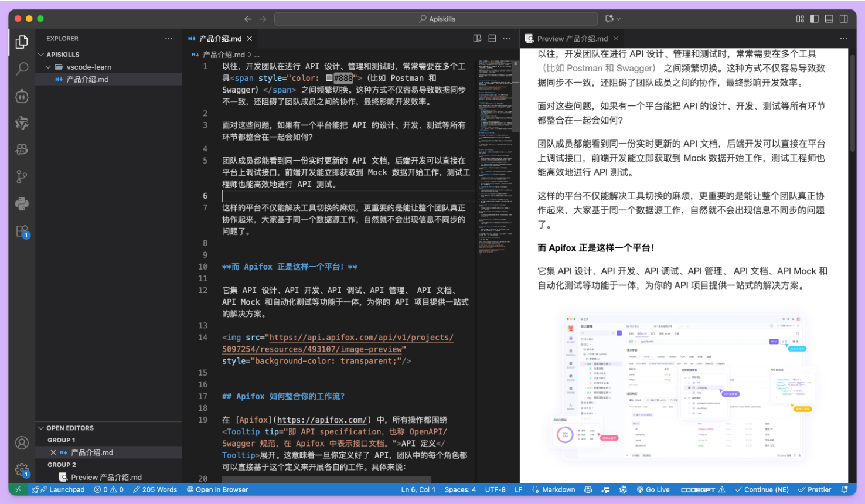Click the Accounts icon in the activity bar

point(22,443)
